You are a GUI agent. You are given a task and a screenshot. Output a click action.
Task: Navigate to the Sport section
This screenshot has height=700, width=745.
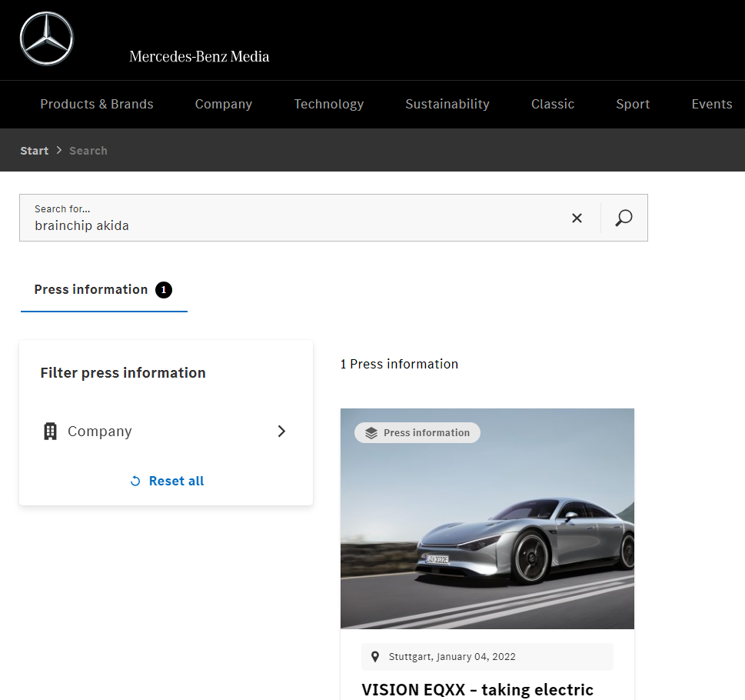click(x=633, y=105)
